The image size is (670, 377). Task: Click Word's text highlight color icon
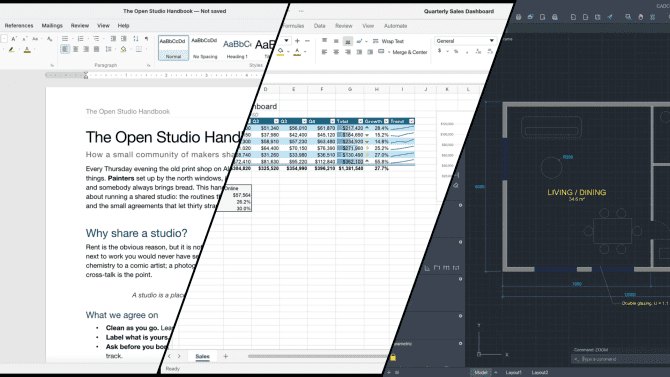pyautogui.click(x=12, y=50)
